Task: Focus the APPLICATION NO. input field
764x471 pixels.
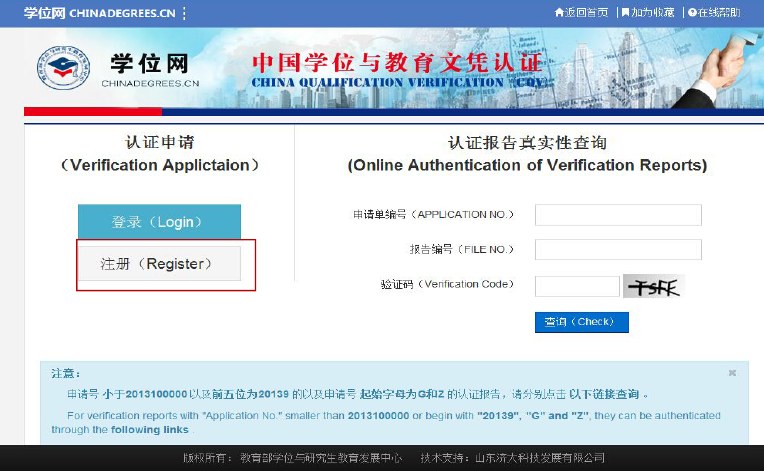Action: click(x=618, y=215)
